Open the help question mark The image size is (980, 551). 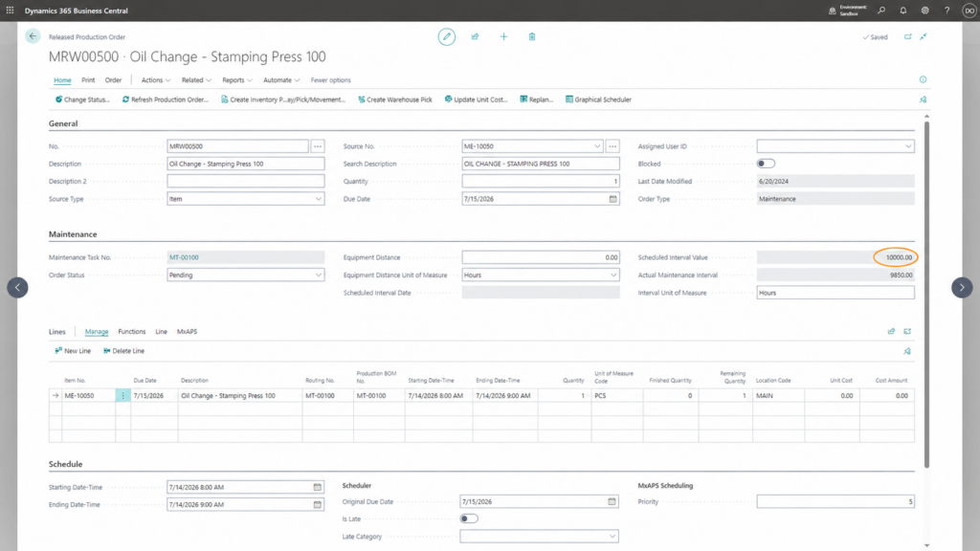coord(947,11)
